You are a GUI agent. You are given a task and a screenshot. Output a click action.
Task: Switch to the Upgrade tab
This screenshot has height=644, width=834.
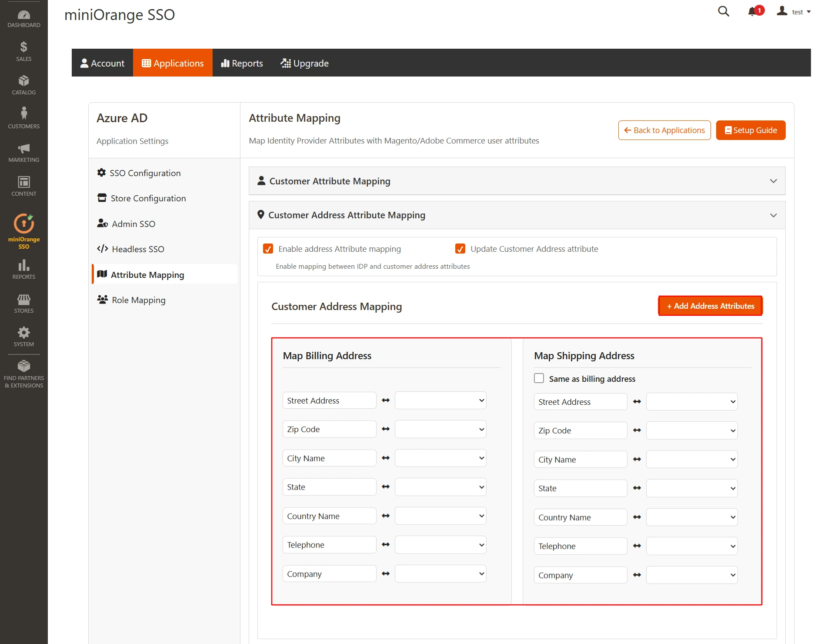point(304,63)
